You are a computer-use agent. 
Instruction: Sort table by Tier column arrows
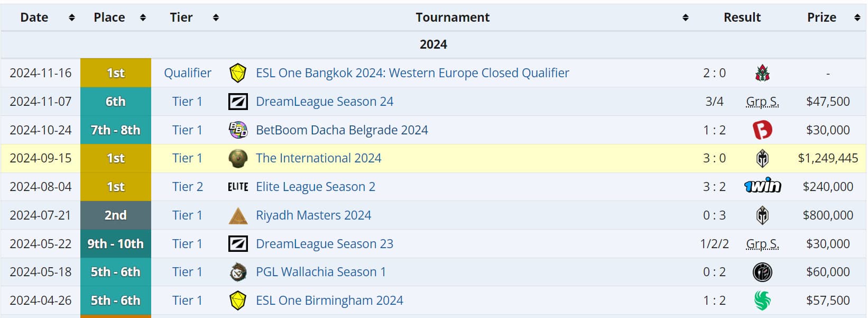point(216,17)
